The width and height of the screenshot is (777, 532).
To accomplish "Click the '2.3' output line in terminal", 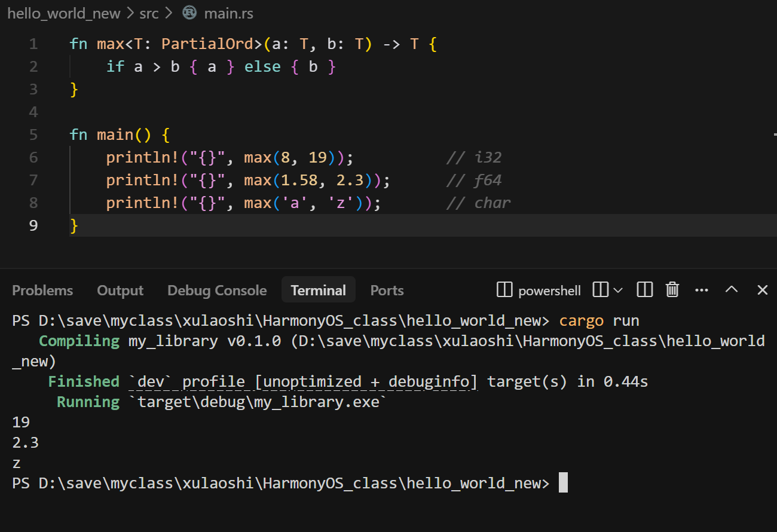I will (26, 442).
